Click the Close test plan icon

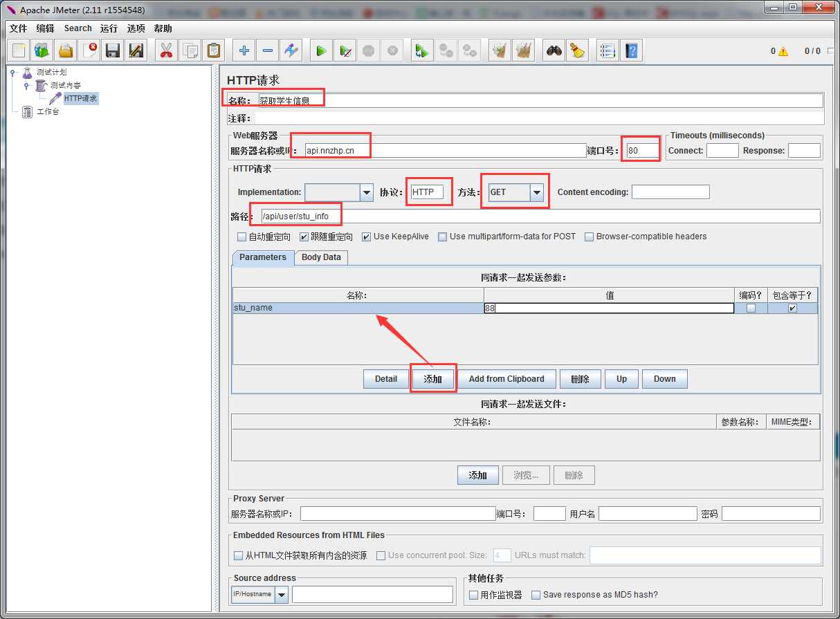pyautogui.click(x=89, y=50)
